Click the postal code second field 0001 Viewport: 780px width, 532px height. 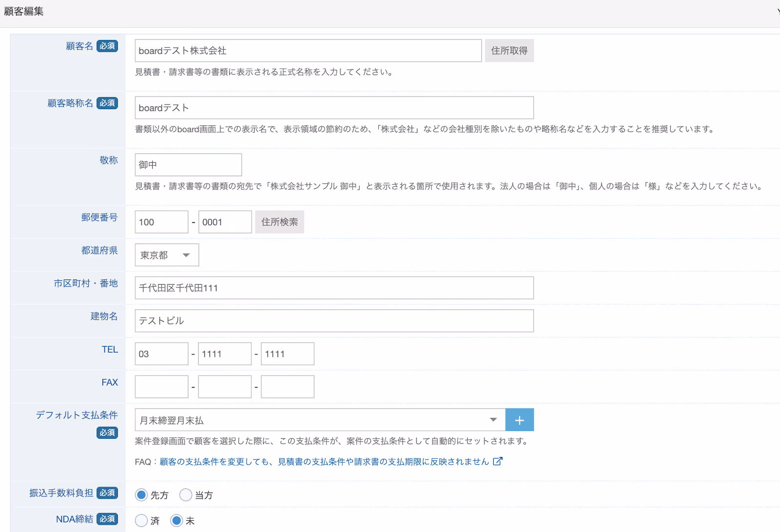click(225, 222)
